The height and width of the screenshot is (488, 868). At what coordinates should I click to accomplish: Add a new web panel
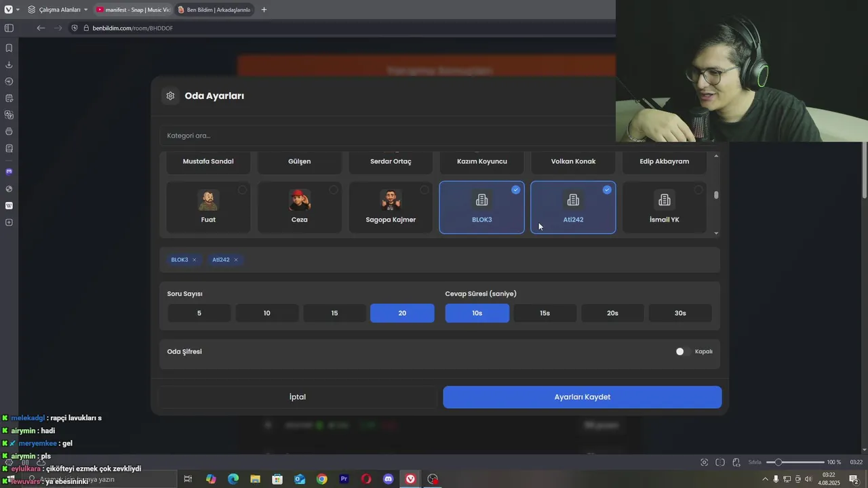(9, 223)
